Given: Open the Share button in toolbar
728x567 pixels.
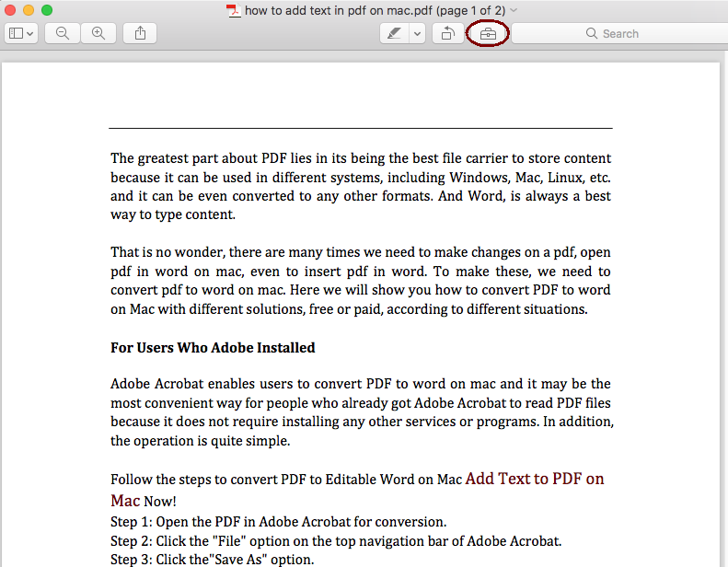Looking at the screenshot, I should (x=140, y=33).
